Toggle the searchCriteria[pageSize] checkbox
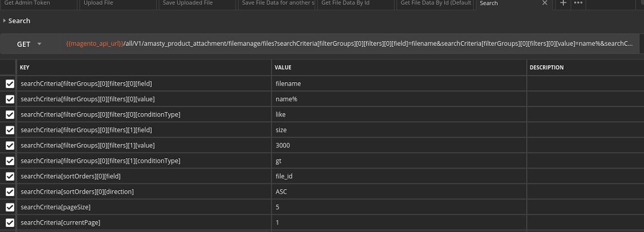The image size is (644, 232). coord(10,207)
